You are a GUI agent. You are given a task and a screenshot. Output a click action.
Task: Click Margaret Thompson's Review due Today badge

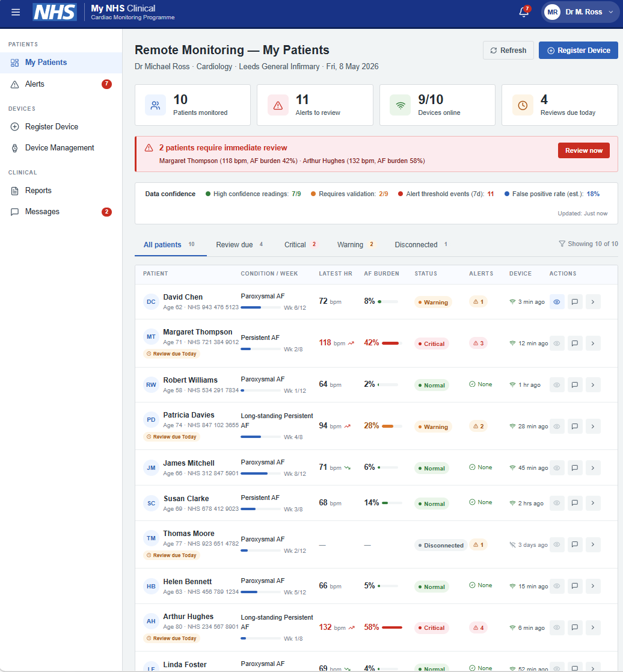coord(172,354)
